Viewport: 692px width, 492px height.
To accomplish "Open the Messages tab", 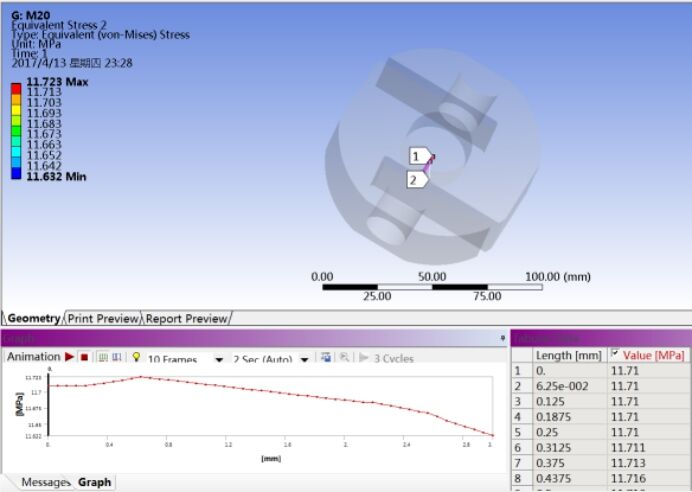I will coord(45,482).
